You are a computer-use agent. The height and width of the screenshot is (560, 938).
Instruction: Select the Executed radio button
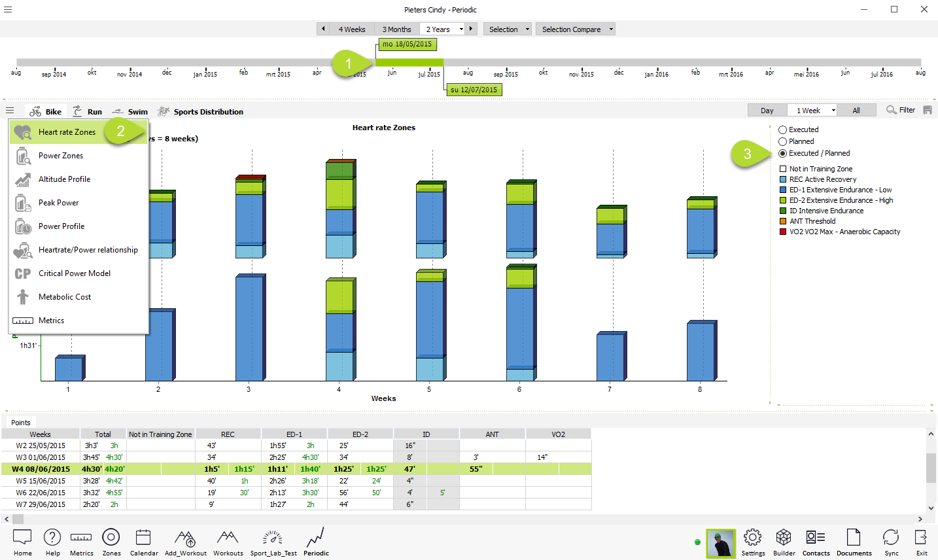[x=783, y=130]
